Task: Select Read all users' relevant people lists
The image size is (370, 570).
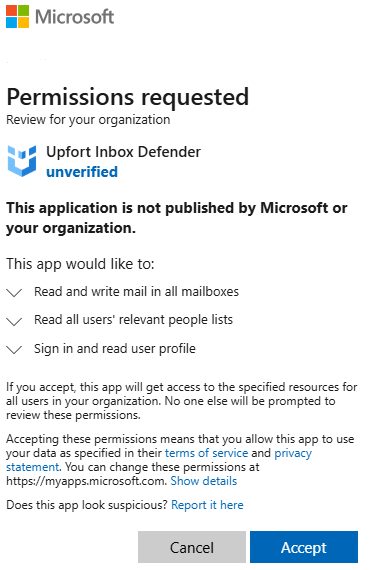Action: tap(133, 320)
